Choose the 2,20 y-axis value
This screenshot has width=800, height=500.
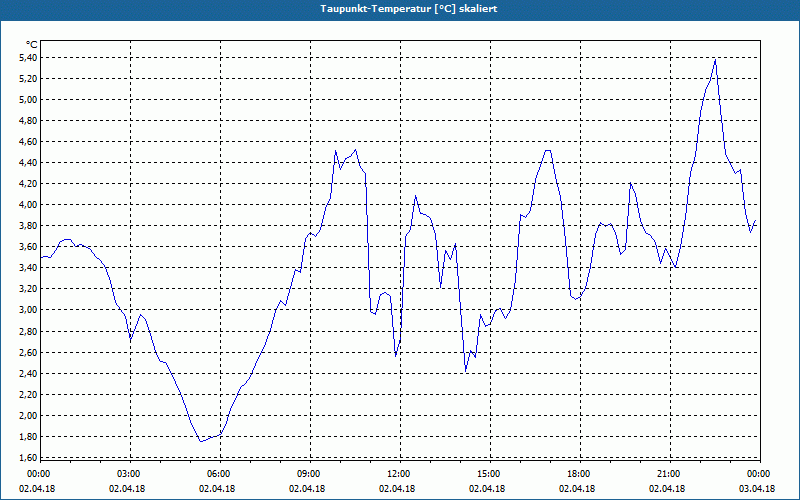click(x=29, y=394)
